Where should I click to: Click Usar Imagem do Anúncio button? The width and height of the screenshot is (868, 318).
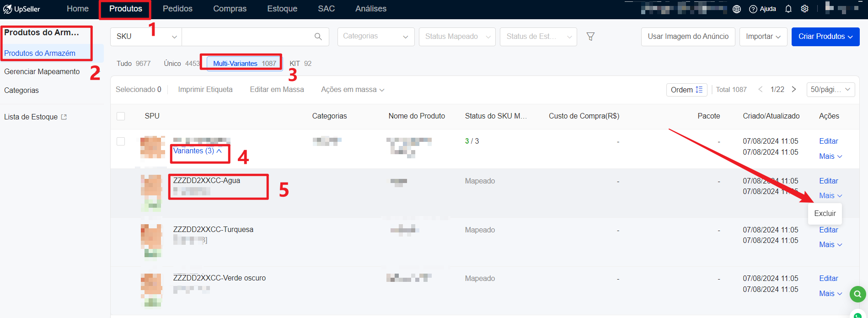pos(688,37)
